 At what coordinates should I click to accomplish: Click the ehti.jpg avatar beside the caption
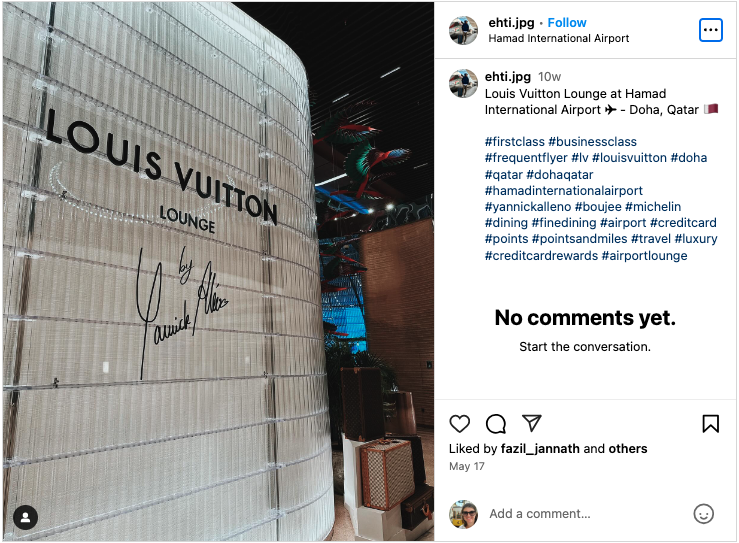463,83
